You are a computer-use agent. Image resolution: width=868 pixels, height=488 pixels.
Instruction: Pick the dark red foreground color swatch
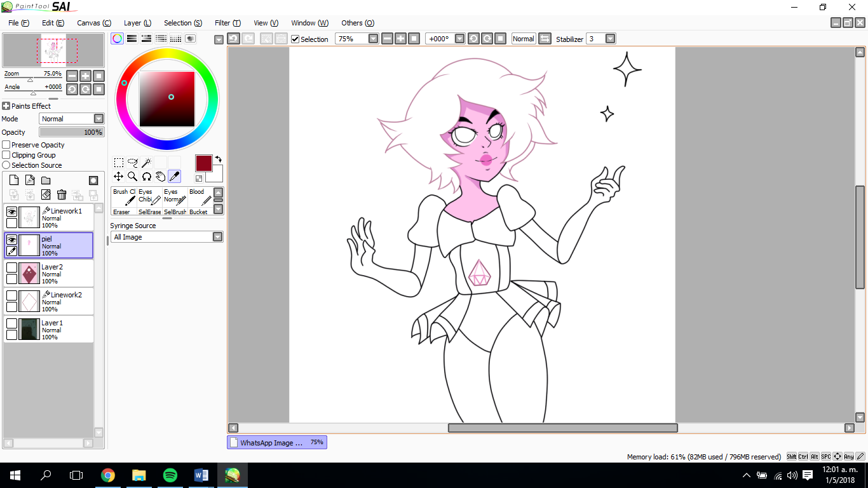203,163
